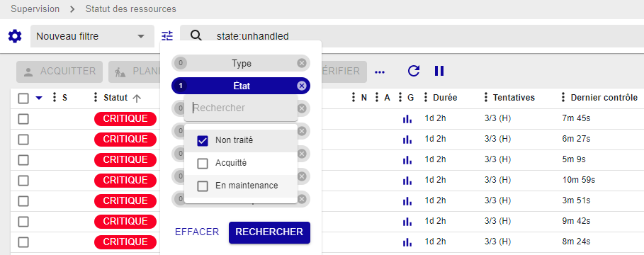The image size is (644, 255).
Task: Click the RECHERCHER button
Action: click(x=269, y=232)
